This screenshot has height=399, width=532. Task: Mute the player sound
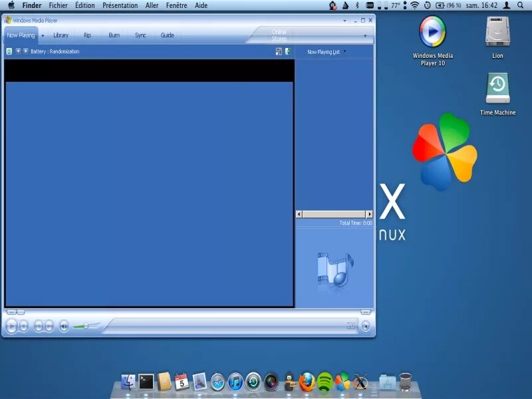click(64, 327)
